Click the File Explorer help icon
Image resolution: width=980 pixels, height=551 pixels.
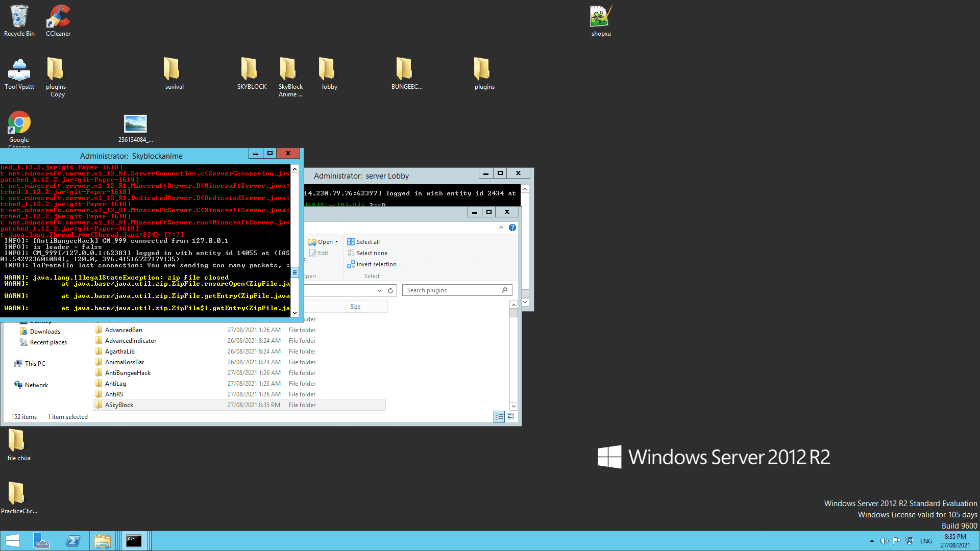[x=512, y=228]
